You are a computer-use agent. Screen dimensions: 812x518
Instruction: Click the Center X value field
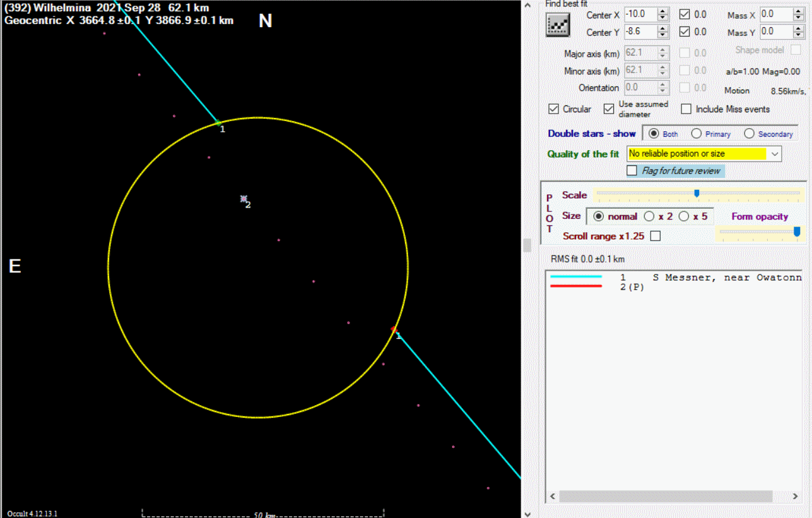tap(640, 15)
